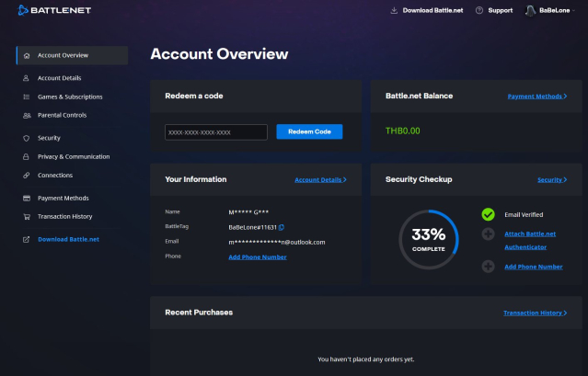The image size is (588, 376).
Task: Open Account Details from Your Information header
Action: [320, 180]
